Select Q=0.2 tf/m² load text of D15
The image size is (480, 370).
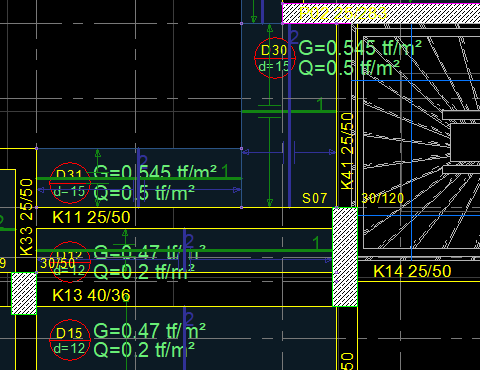tap(144, 350)
